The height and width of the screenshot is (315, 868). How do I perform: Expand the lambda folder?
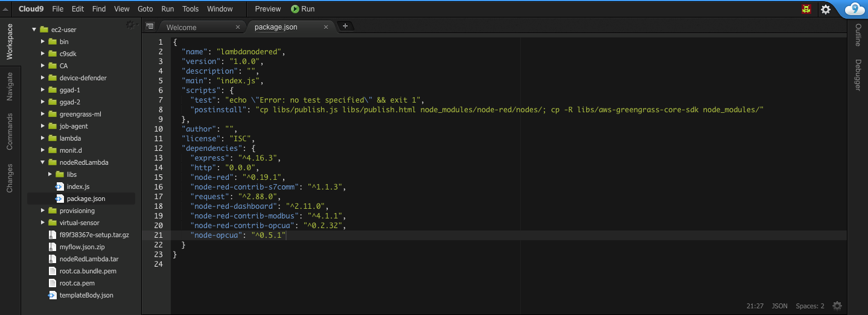coord(43,138)
